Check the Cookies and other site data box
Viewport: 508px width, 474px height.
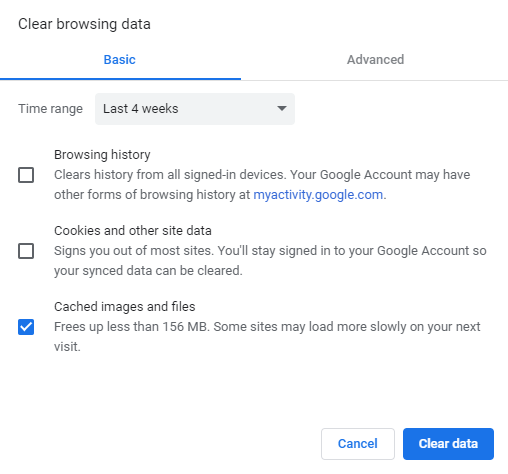26,251
